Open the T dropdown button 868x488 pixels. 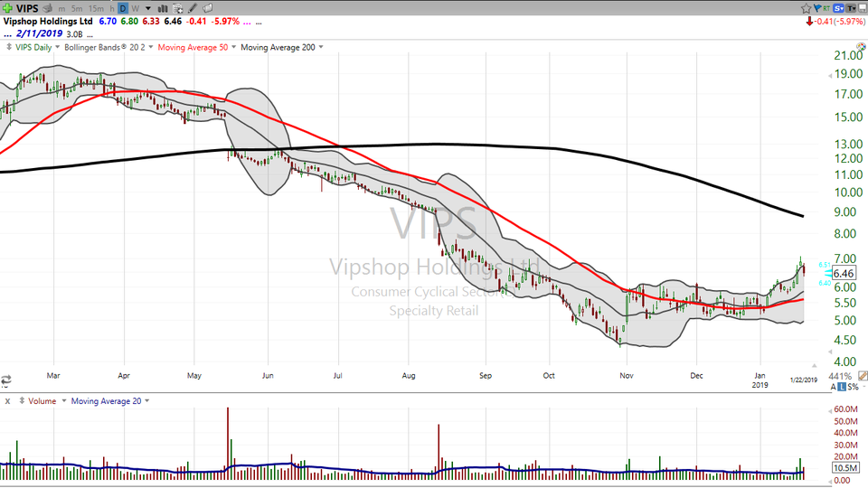[850, 8]
